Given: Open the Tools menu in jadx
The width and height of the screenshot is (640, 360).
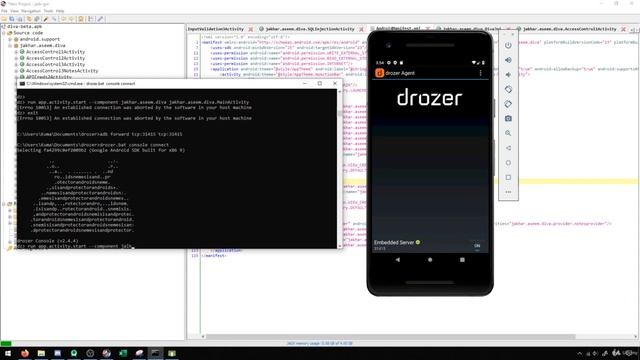Looking at the screenshot, I should tap(48, 11).
